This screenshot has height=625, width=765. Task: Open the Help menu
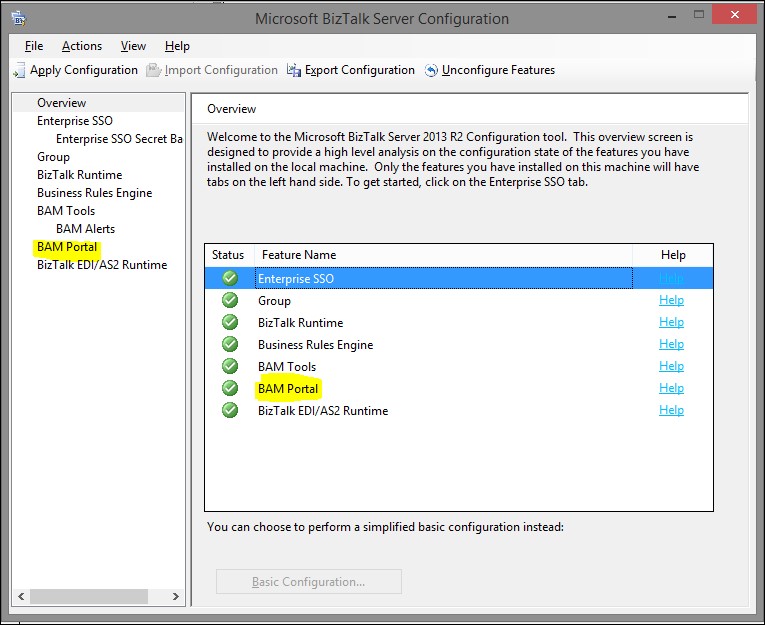click(177, 46)
